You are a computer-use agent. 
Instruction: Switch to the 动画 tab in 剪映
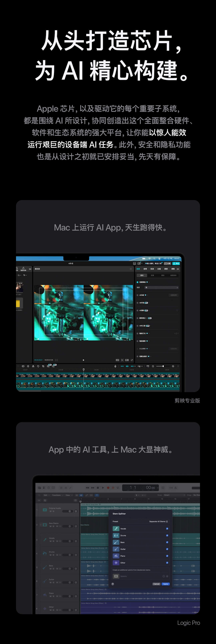pos(159,269)
